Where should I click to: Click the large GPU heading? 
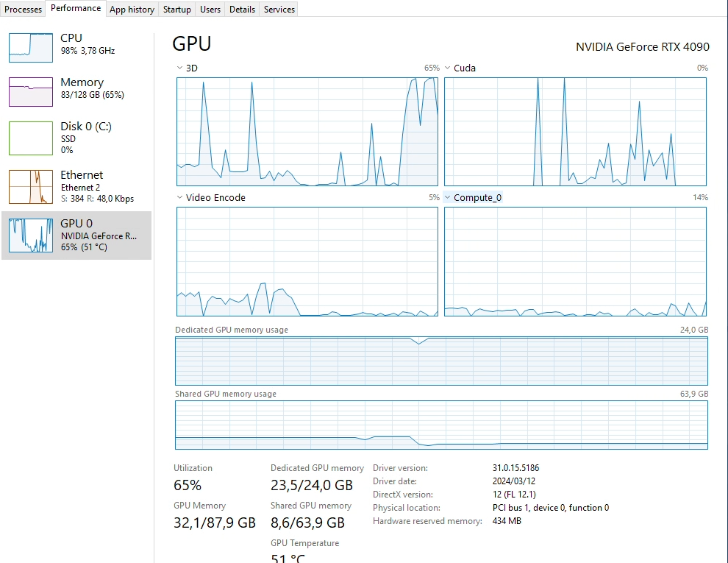[192, 43]
